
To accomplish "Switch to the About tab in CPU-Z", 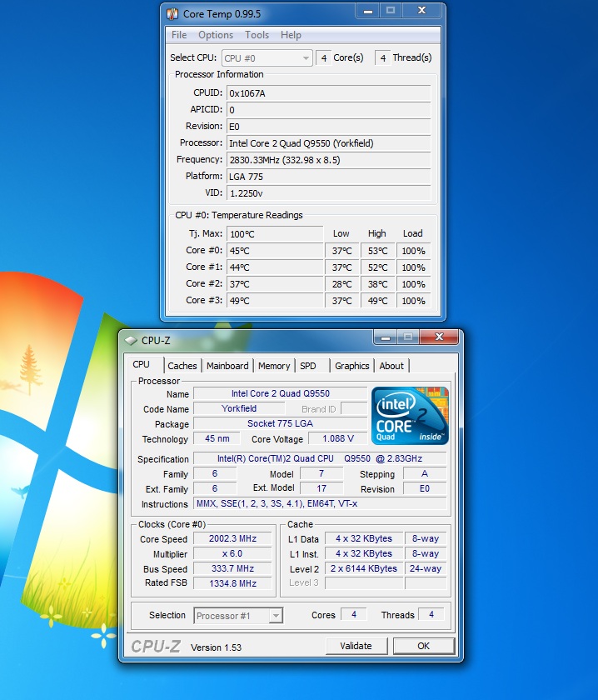I will 391,366.
